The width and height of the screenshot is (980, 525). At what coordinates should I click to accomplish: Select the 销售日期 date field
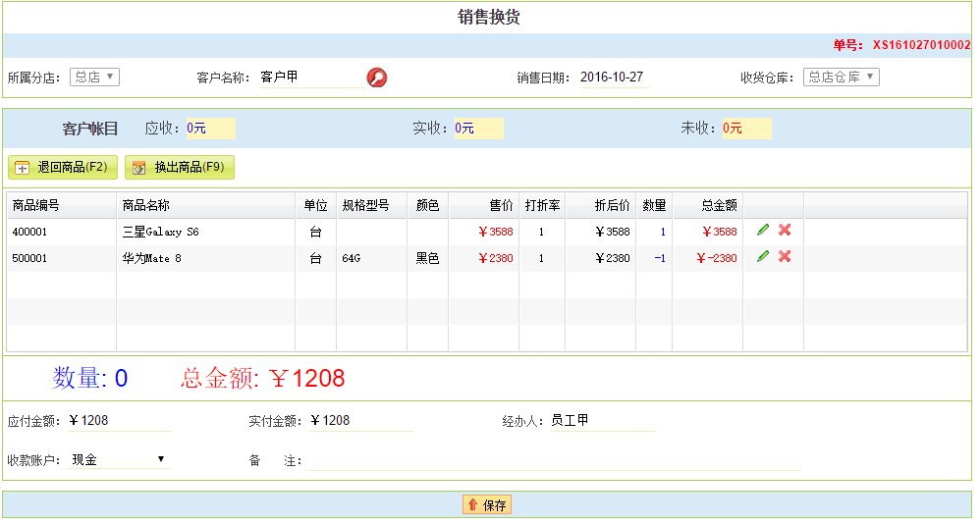[612, 78]
